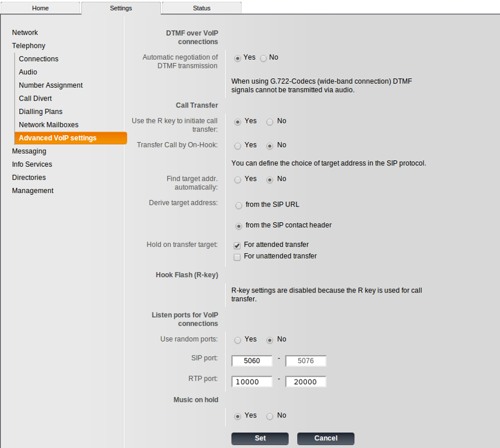The height and width of the screenshot is (448, 500).
Task: Open the Management section
Action: [x=33, y=191]
